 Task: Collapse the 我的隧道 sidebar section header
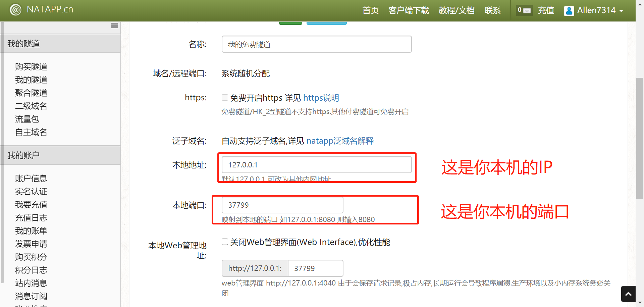pos(60,43)
